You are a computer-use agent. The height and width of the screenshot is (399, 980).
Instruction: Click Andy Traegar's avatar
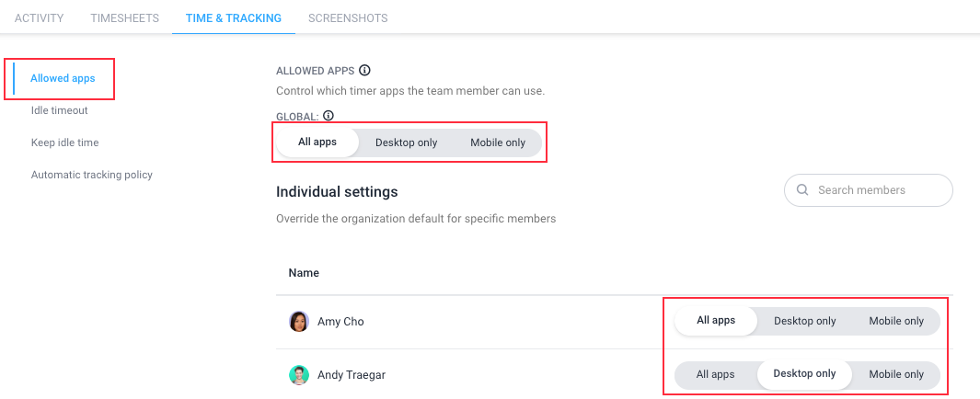pos(299,375)
